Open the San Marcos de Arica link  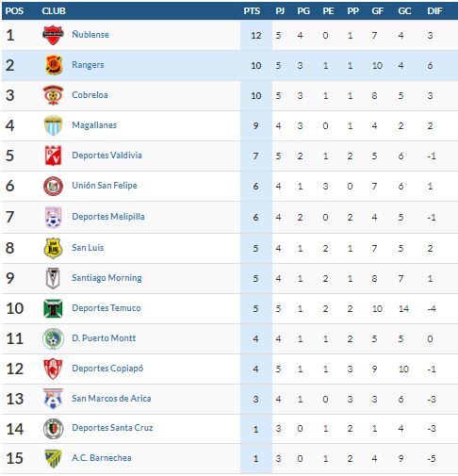111,399
